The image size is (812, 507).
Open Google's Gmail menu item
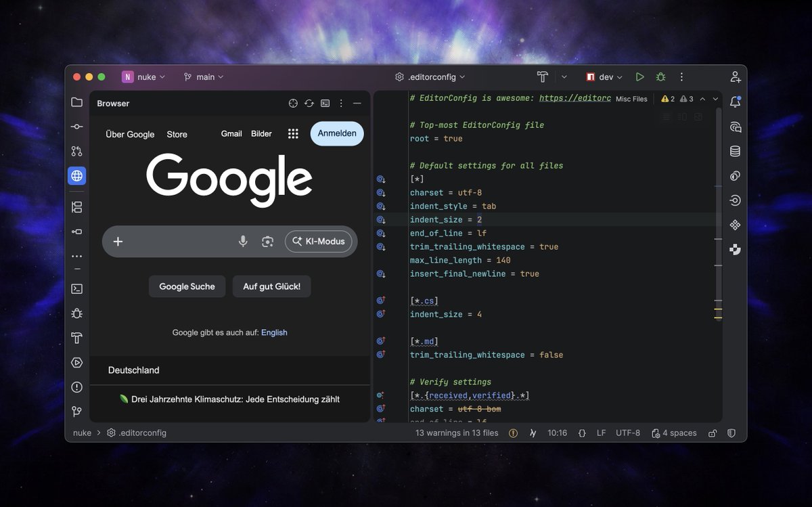231,133
